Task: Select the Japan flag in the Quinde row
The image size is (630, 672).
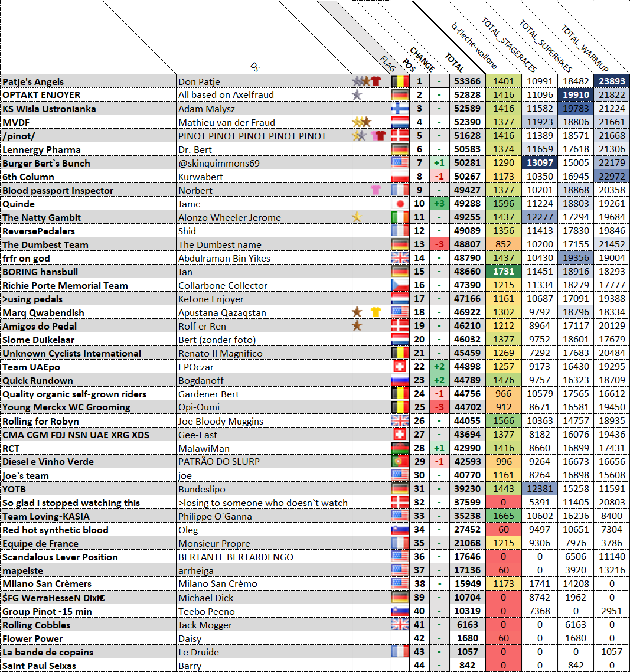Action: (400, 204)
